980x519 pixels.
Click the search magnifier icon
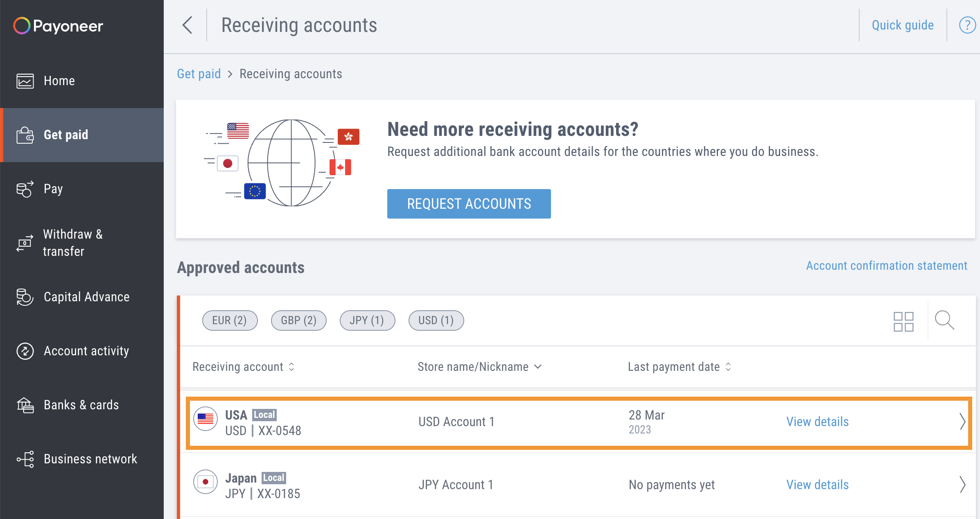point(944,320)
